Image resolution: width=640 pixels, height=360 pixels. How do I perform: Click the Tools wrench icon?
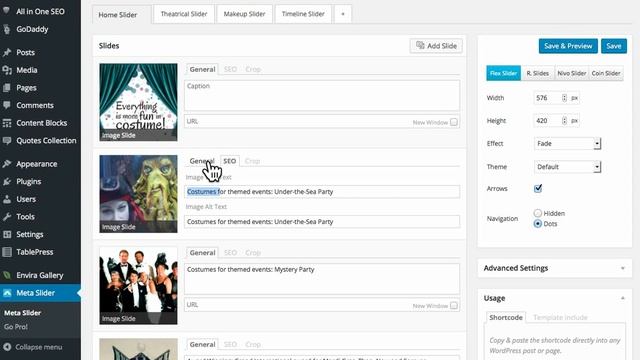7,216
